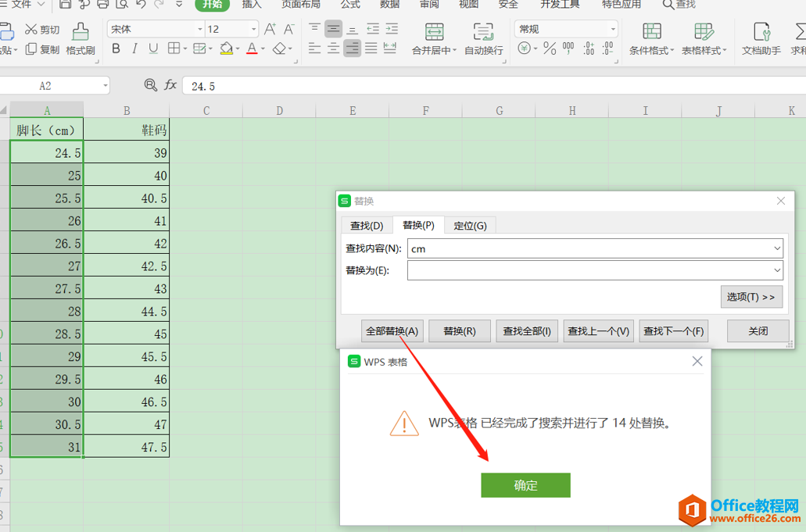Switch to the Find (查找(D)) tab
The image size is (806, 532).
367,226
